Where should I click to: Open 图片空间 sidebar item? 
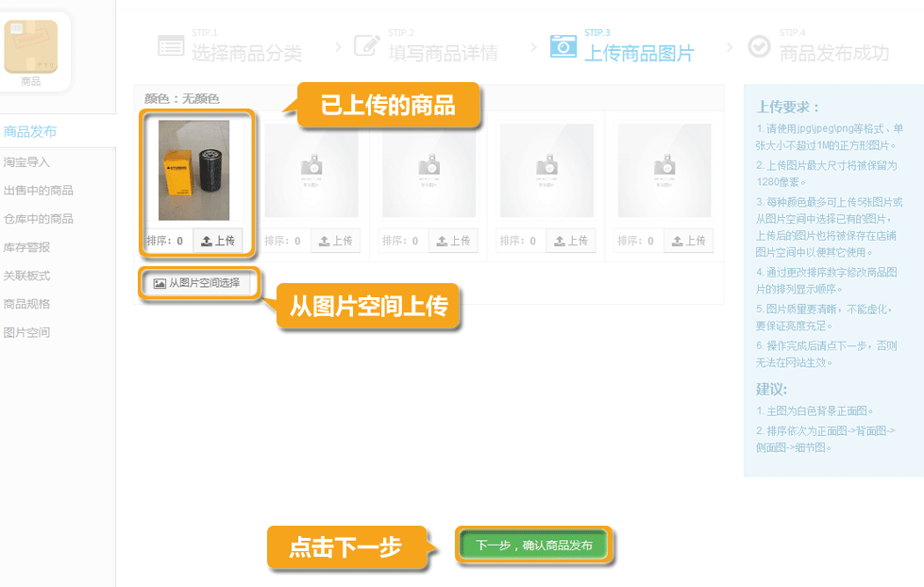26,332
